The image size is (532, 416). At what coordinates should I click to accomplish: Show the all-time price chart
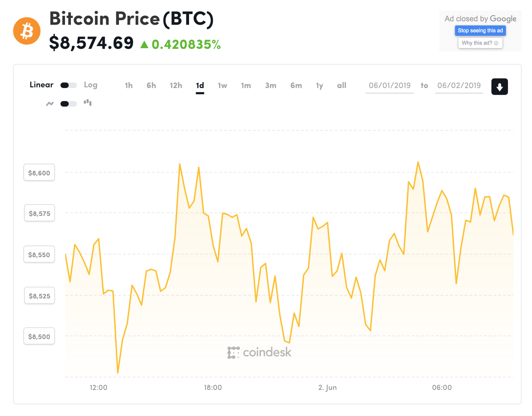[x=342, y=85]
